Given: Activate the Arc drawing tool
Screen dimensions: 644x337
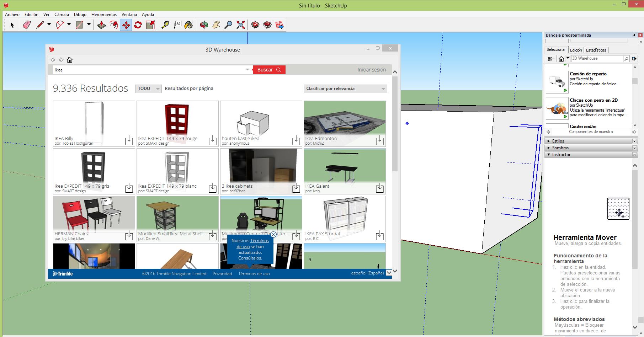Looking at the screenshot, I should [x=60, y=25].
